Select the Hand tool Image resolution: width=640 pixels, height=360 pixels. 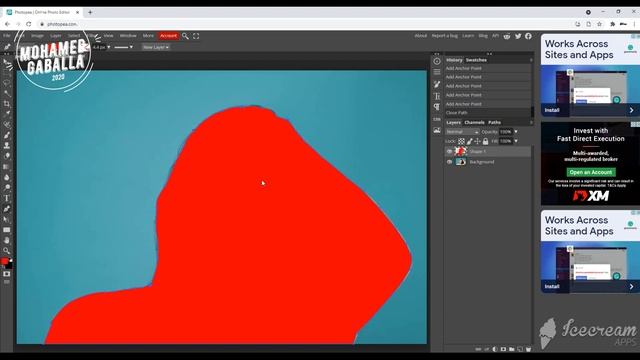[7, 240]
